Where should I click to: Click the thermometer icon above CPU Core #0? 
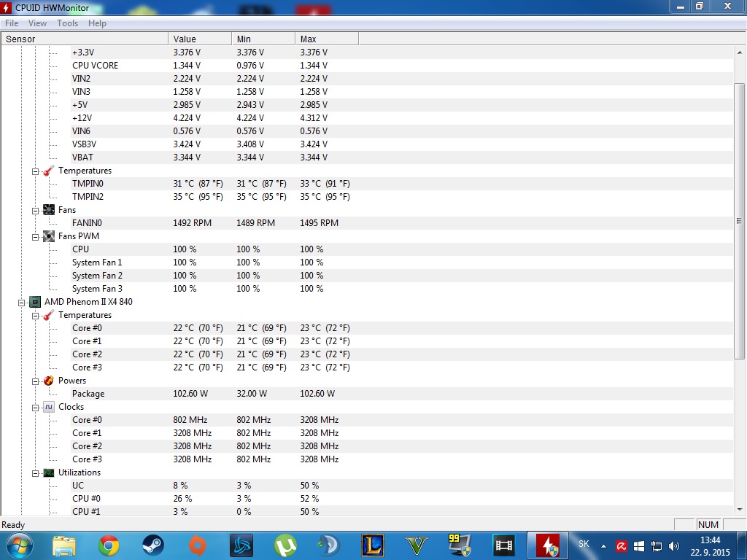click(x=49, y=315)
